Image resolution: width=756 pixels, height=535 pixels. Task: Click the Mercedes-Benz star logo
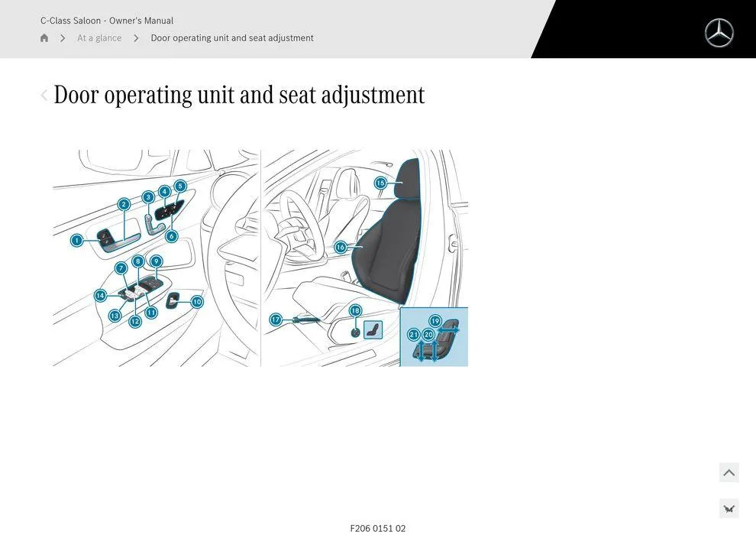point(718,34)
